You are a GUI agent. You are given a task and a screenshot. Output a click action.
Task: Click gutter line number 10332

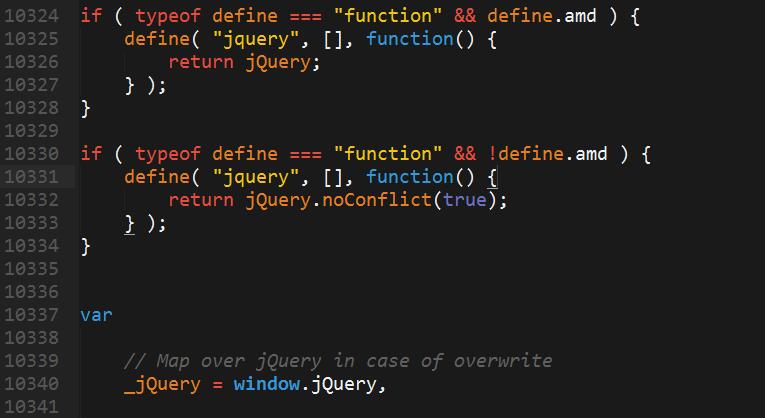click(x=32, y=199)
